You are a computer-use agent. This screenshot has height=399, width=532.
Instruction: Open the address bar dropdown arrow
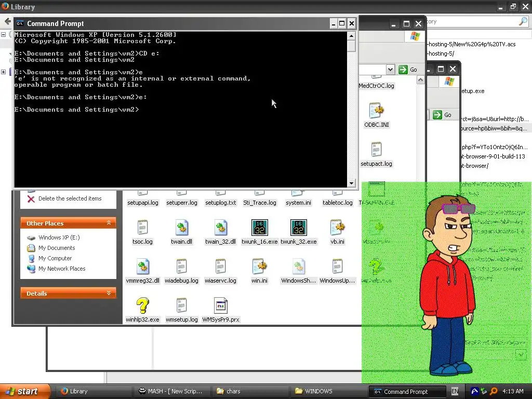coord(390,70)
